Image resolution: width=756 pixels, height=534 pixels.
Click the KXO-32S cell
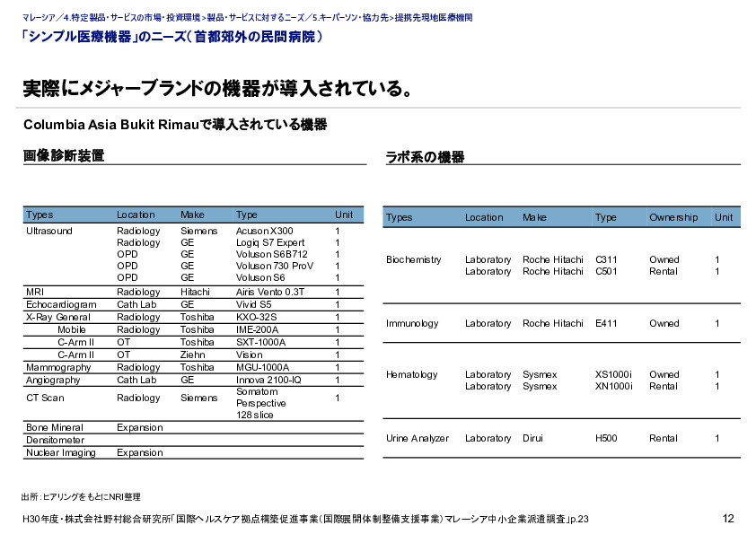click(x=256, y=317)
